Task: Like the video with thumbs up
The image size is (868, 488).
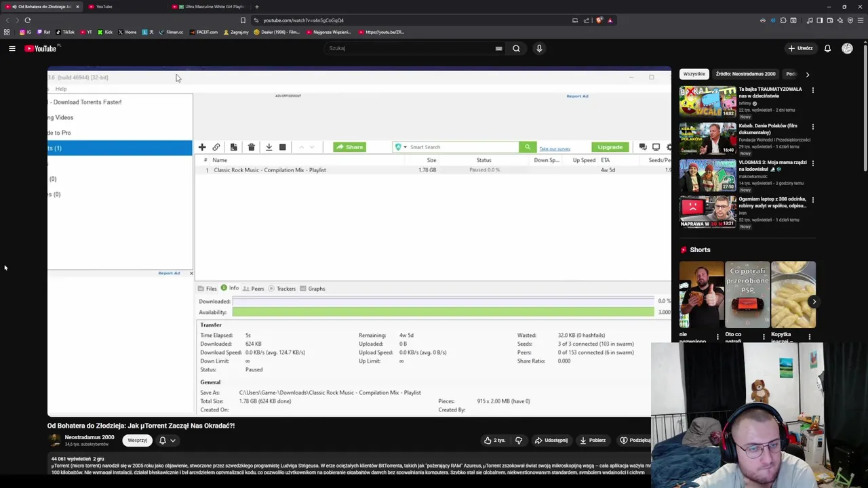Action: pyautogui.click(x=494, y=441)
